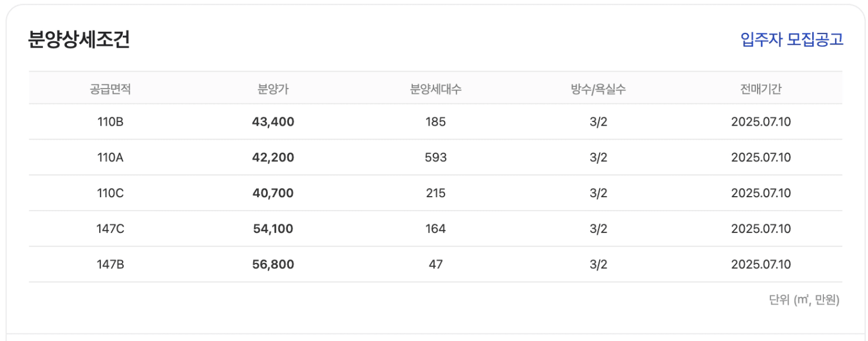Viewport: 868px width, 341px height.
Task: Click the 110C supply area cell
Action: pos(110,193)
